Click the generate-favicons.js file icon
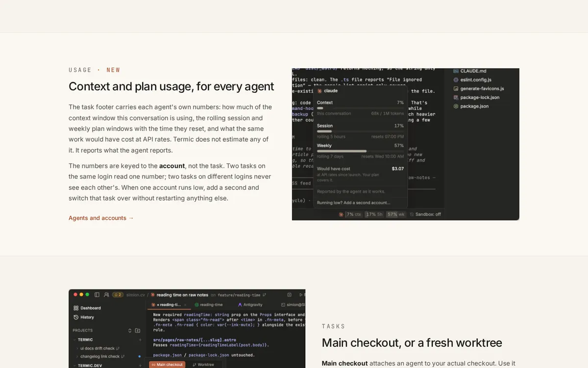 456,88
